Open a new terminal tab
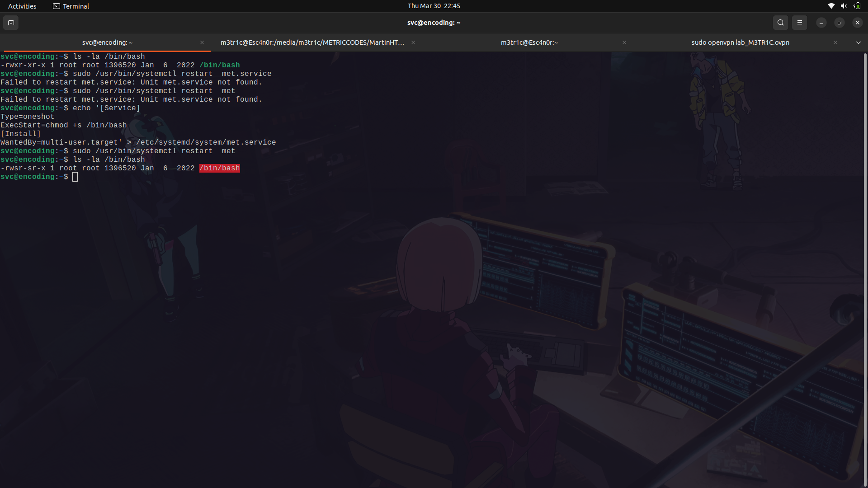This screenshot has height=488, width=868. point(11,23)
